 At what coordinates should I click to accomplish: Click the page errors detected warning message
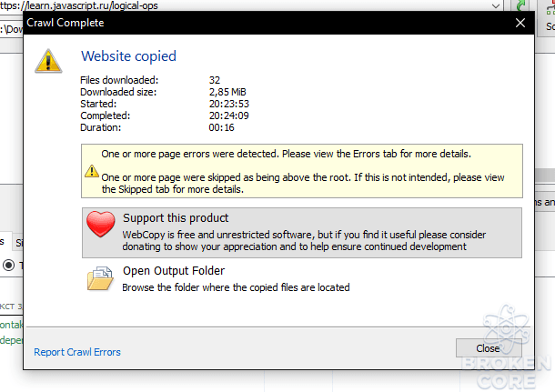[286, 154]
